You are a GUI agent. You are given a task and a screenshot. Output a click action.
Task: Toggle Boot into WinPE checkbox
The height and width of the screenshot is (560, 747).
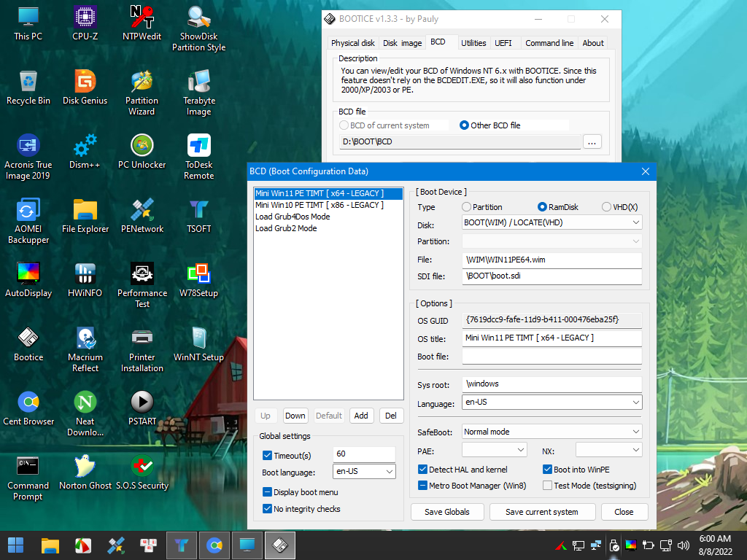[x=547, y=469]
